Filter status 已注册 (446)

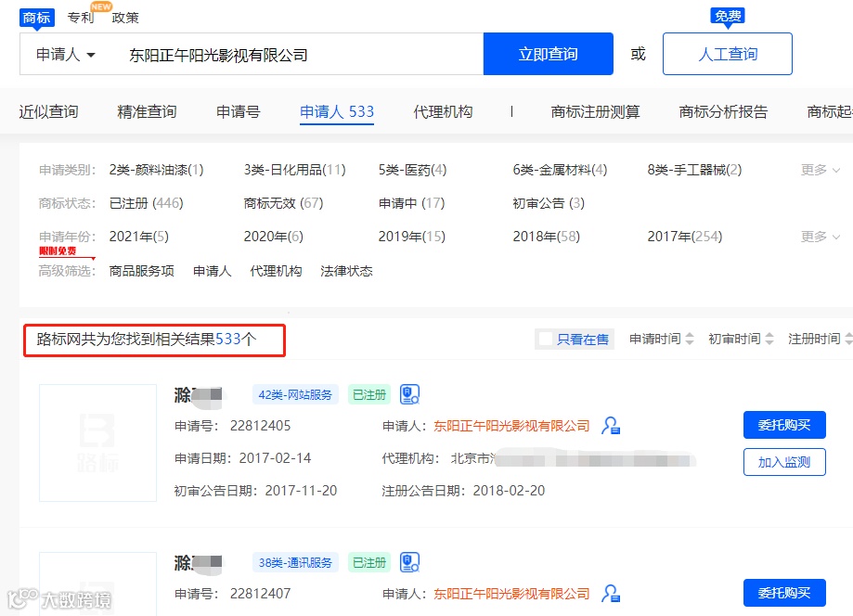pos(147,203)
